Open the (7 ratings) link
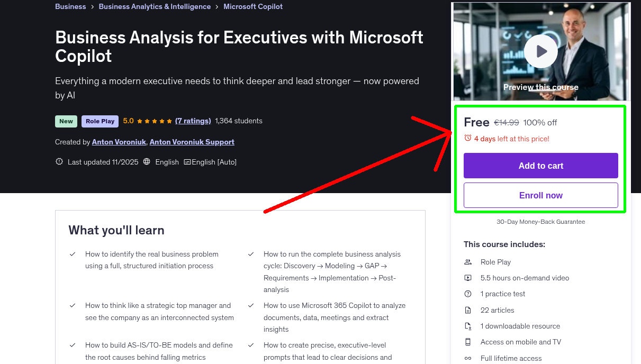This screenshot has width=641, height=364. point(193,121)
